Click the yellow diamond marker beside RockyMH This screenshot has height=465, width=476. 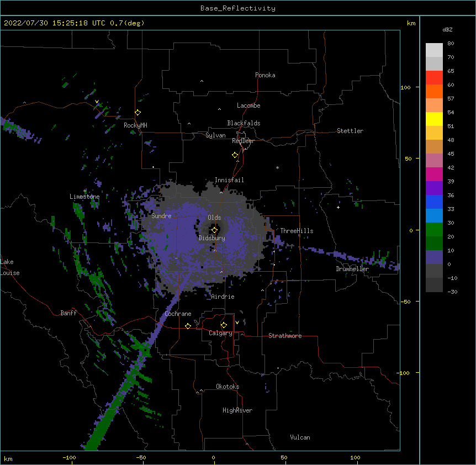coord(138,113)
